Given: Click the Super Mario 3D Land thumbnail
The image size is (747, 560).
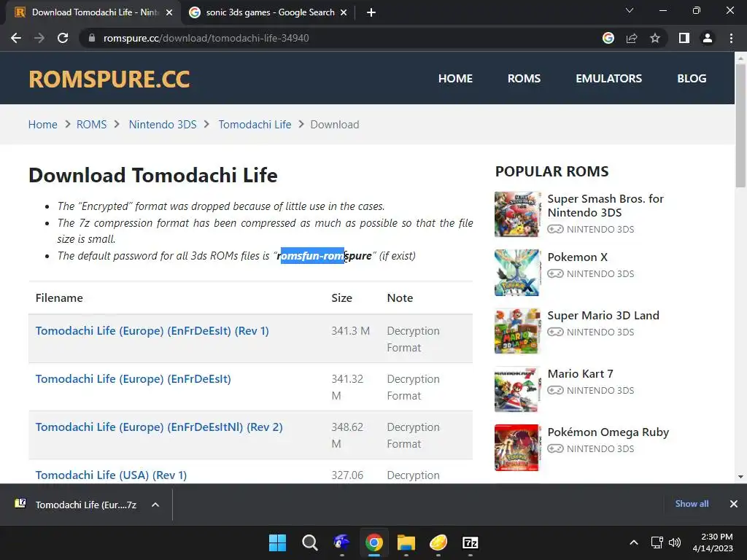Looking at the screenshot, I should pyautogui.click(x=517, y=331).
